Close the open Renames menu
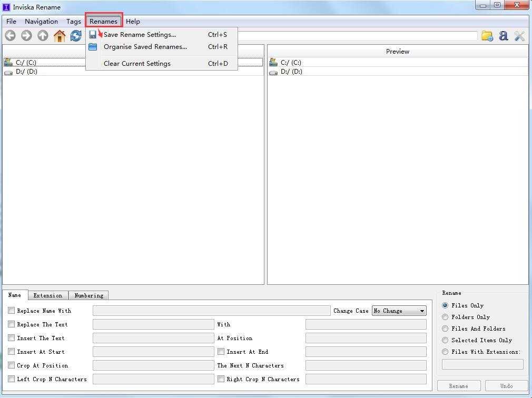 103,22
